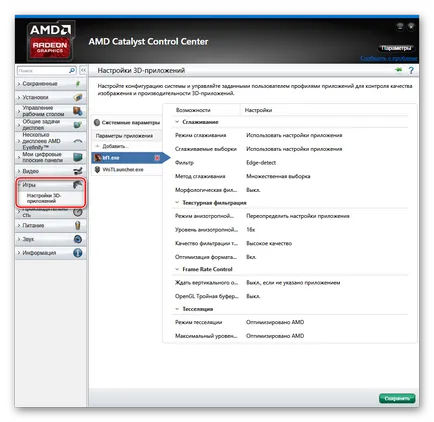Click the green pin arrow icon

pyautogui.click(x=398, y=70)
